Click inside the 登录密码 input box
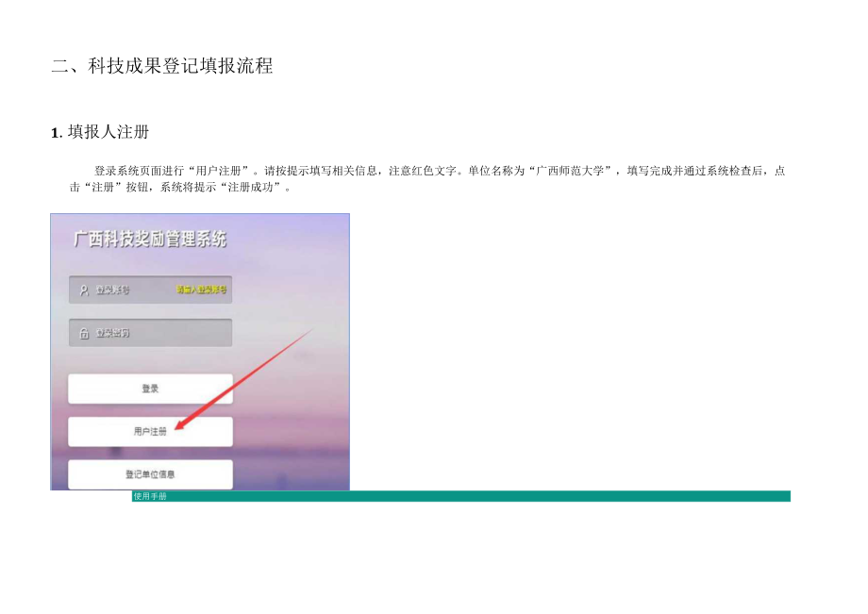This screenshot has width=868, height=614. (x=150, y=332)
